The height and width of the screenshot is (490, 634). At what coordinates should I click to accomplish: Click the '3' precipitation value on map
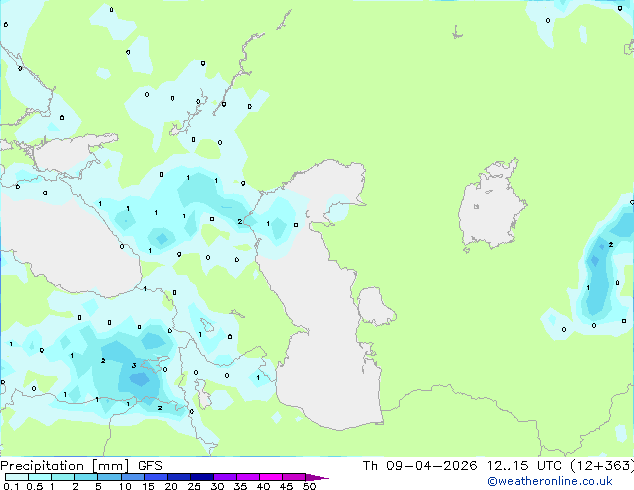(134, 365)
